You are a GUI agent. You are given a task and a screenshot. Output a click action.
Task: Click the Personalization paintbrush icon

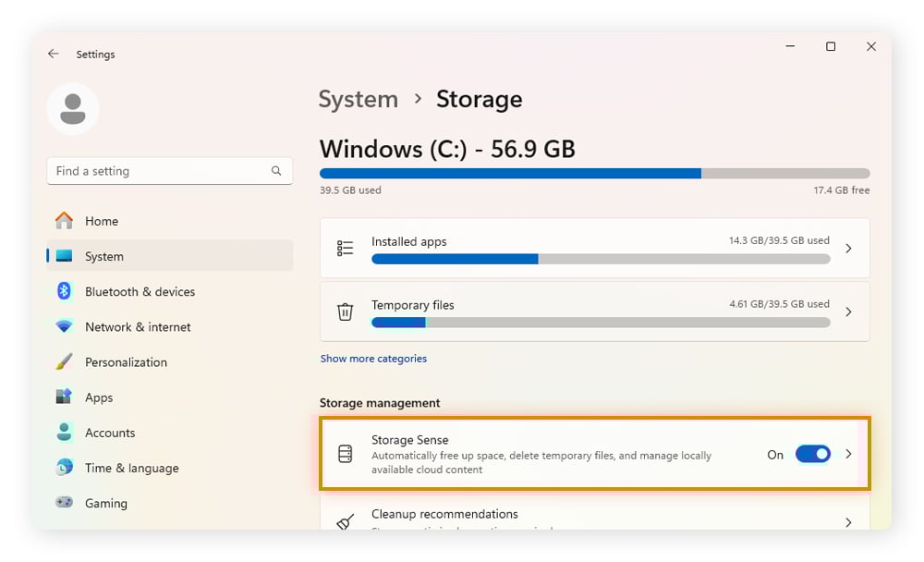pyautogui.click(x=64, y=362)
